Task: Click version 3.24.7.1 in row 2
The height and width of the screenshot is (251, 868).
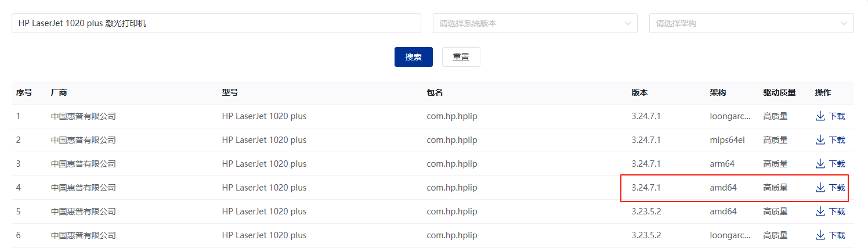Action: point(646,140)
